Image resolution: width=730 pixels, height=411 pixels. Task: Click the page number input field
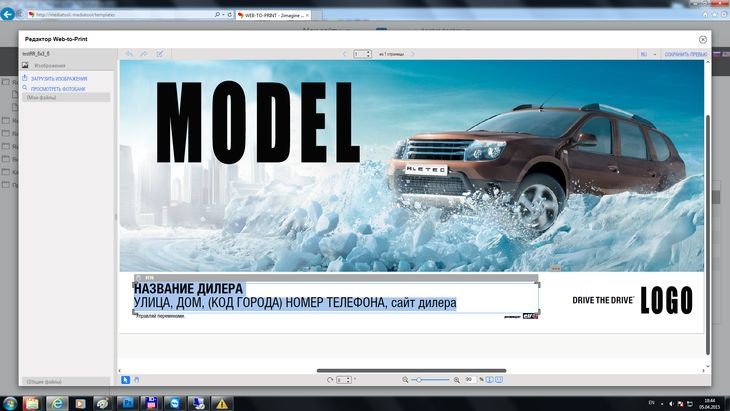point(359,54)
